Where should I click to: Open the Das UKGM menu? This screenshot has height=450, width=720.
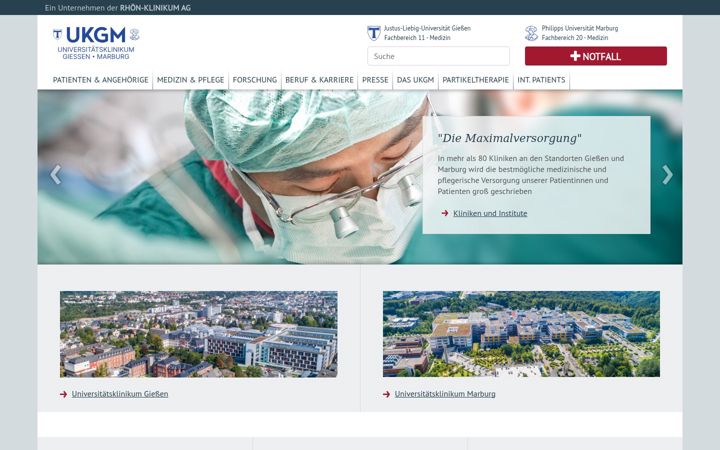(415, 80)
